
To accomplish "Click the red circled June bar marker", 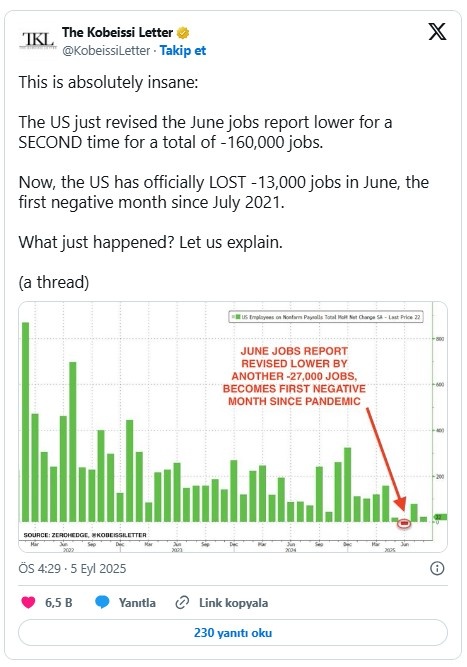I will pos(404,523).
